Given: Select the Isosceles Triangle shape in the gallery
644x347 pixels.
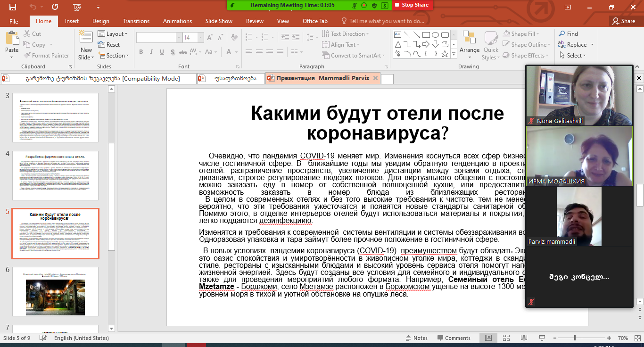Looking at the screenshot, I should tap(397, 44).
